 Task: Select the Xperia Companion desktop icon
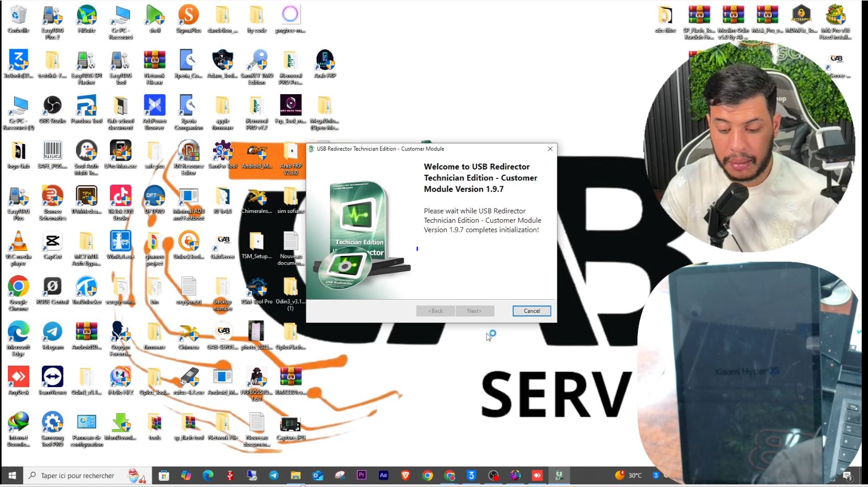pyautogui.click(x=188, y=112)
